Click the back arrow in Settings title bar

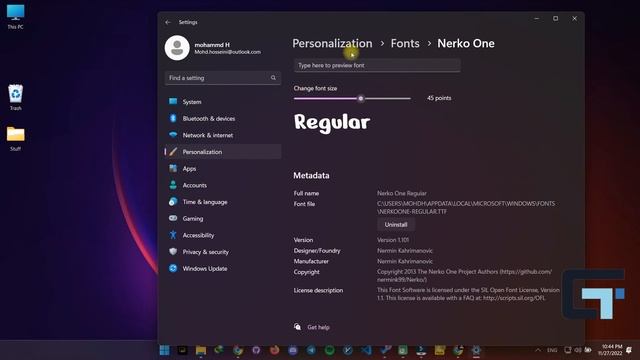(168, 22)
